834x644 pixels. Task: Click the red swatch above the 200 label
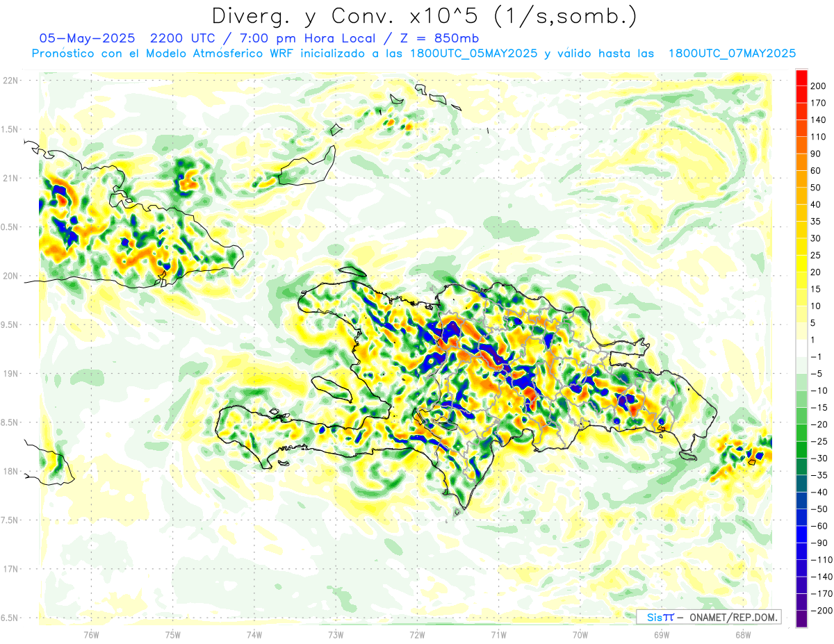tap(801, 76)
